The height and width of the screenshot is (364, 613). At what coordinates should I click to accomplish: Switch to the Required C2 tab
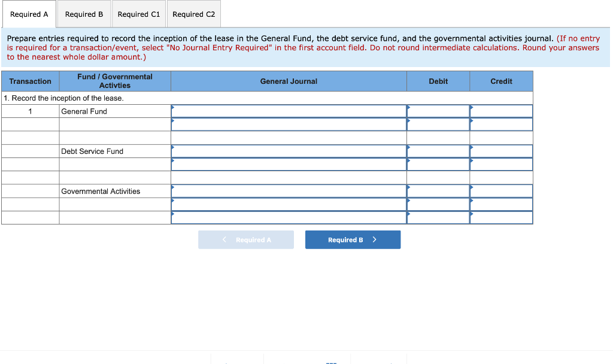pos(193,14)
